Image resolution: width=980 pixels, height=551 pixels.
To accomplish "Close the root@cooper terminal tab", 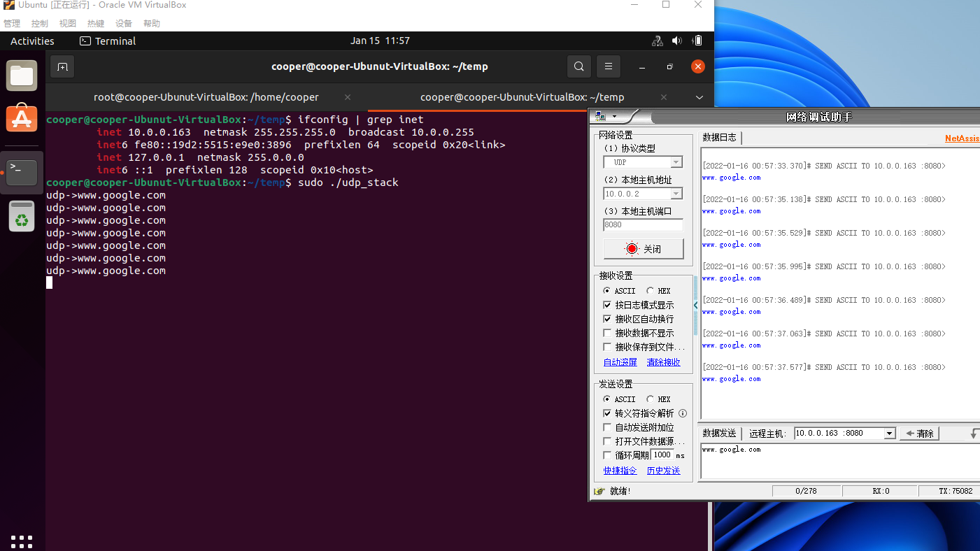I will (x=348, y=97).
